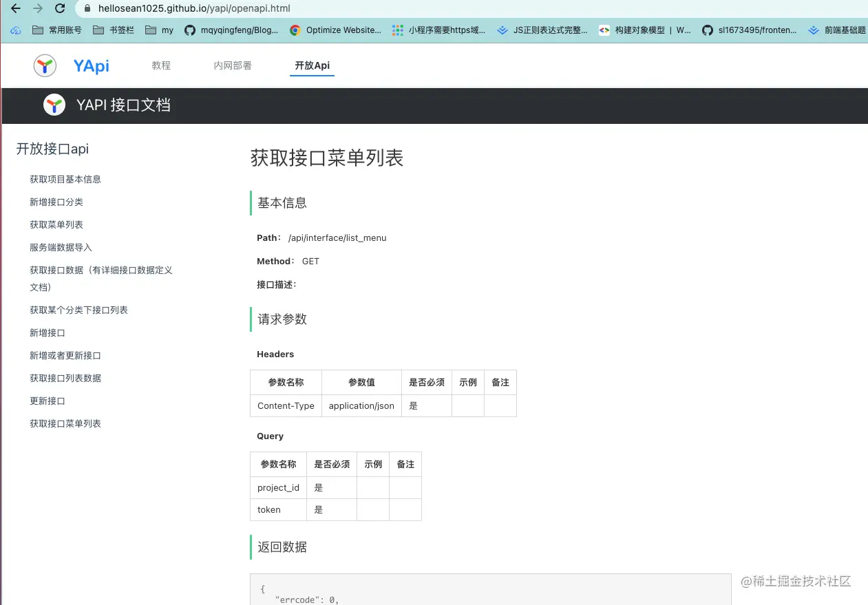Select the 开放Api navigation tab
Screen dimensions: 868x605
(x=312, y=65)
